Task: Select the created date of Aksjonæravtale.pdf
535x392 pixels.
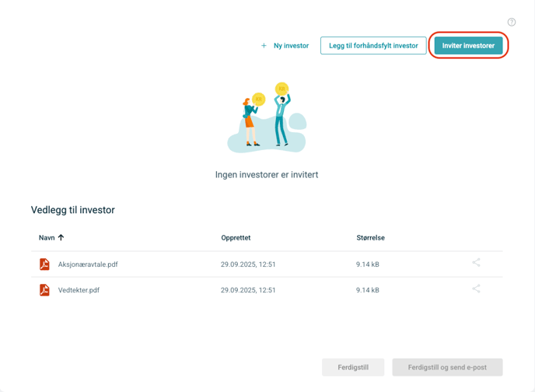Action: 248,264
